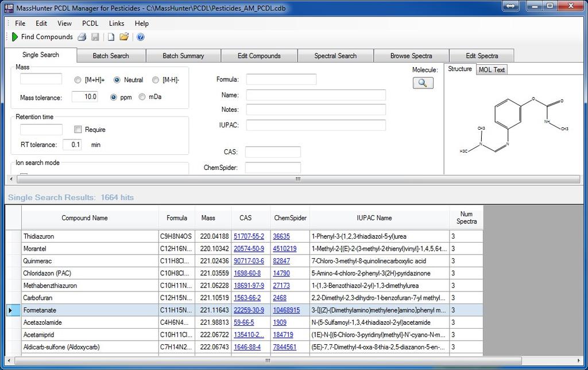Open the Links menu

(x=117, y=23)
